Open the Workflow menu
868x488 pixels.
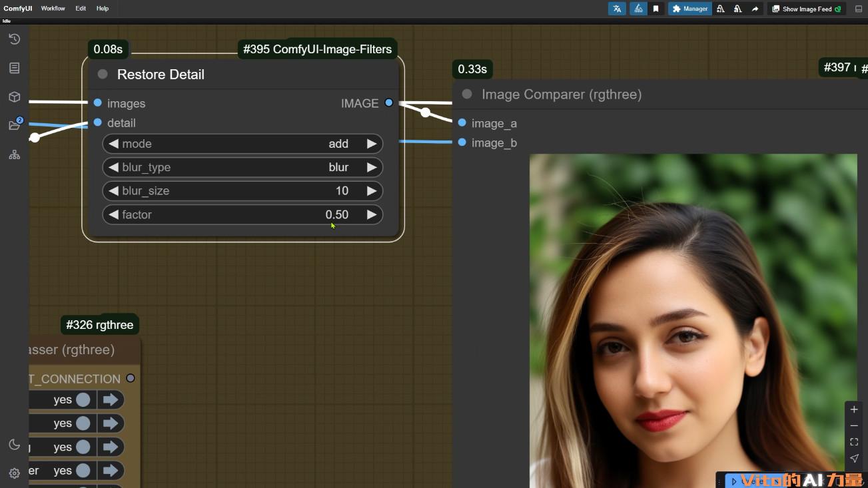click(53, 9)
